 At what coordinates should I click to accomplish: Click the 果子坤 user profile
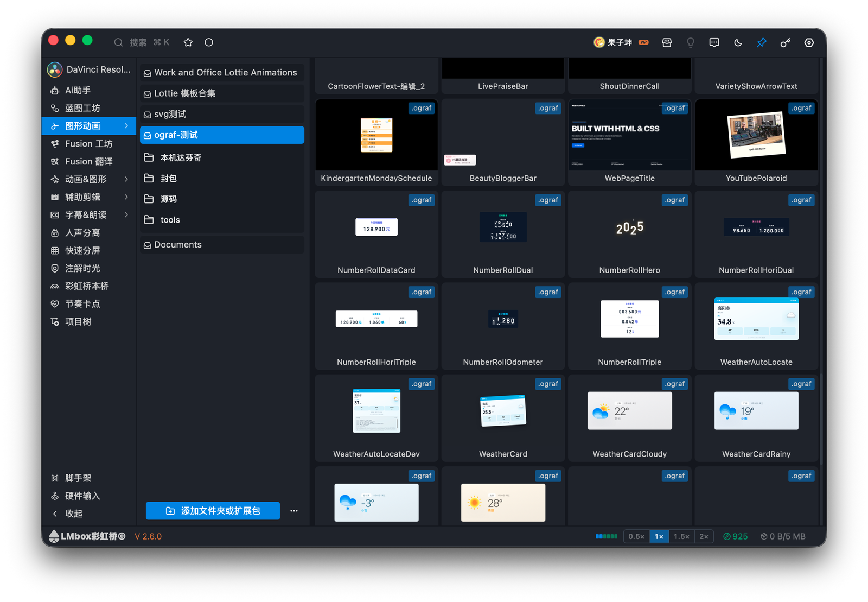coord(621,42)
